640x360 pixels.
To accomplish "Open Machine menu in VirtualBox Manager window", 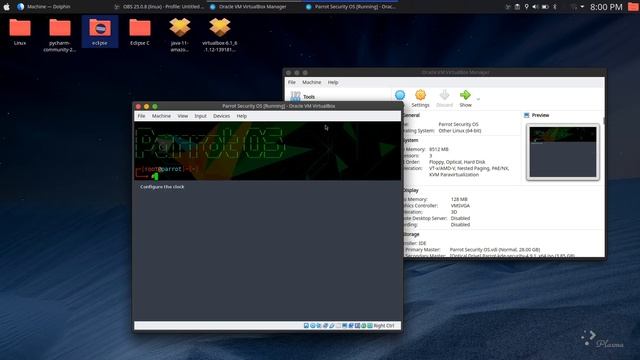I will tap(311, 82).
